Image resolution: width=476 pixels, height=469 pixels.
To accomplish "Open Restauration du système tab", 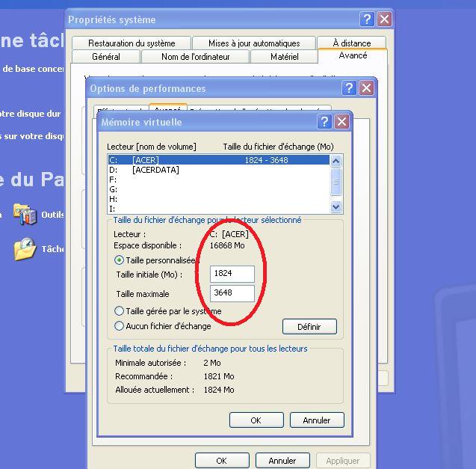I will 132,43.
